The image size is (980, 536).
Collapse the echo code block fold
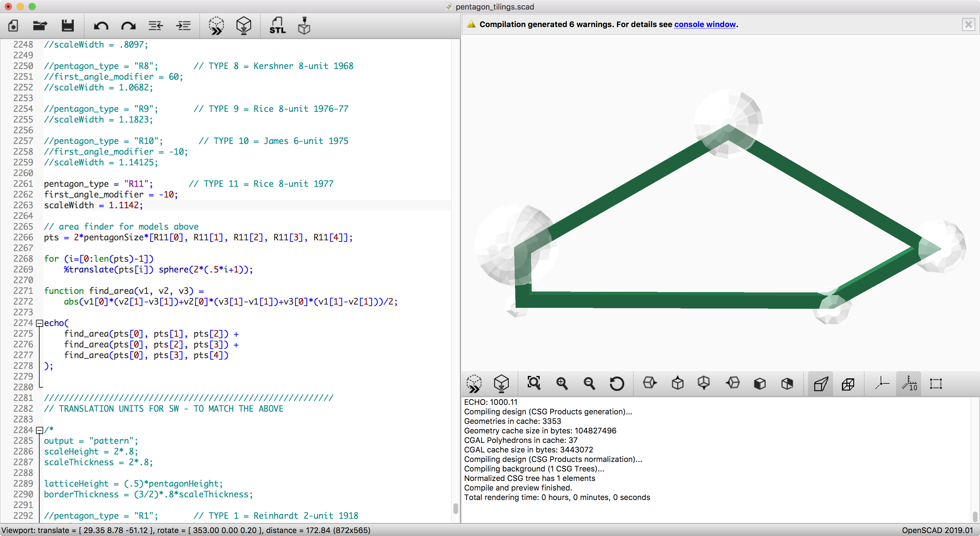point(39,323)
